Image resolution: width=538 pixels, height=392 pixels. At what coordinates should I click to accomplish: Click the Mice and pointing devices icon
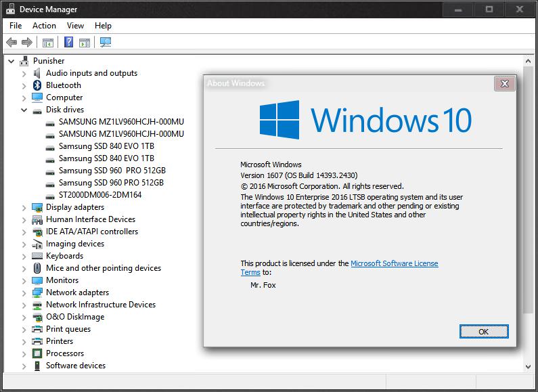[x=37, y=268]
